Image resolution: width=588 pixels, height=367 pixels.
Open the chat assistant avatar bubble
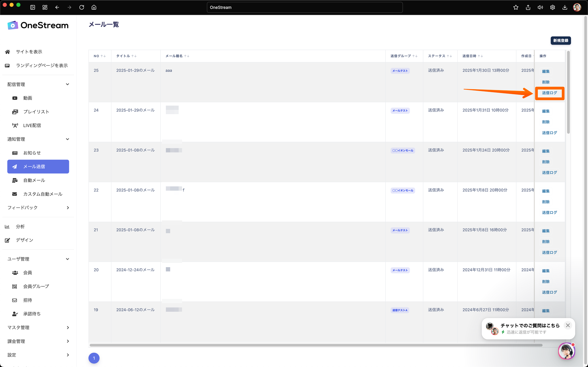566,351
